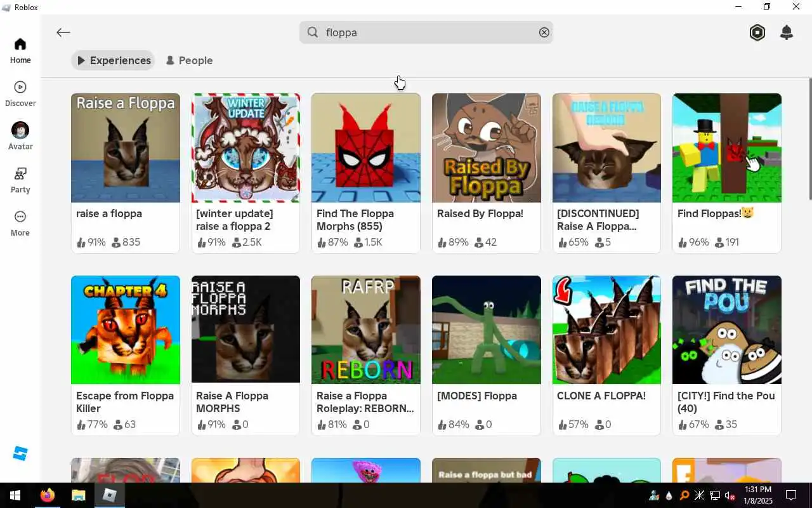Clear the search text with the X icon
Image resolution: width=812 pixels, height=508 pixels.
coord(544,32)
